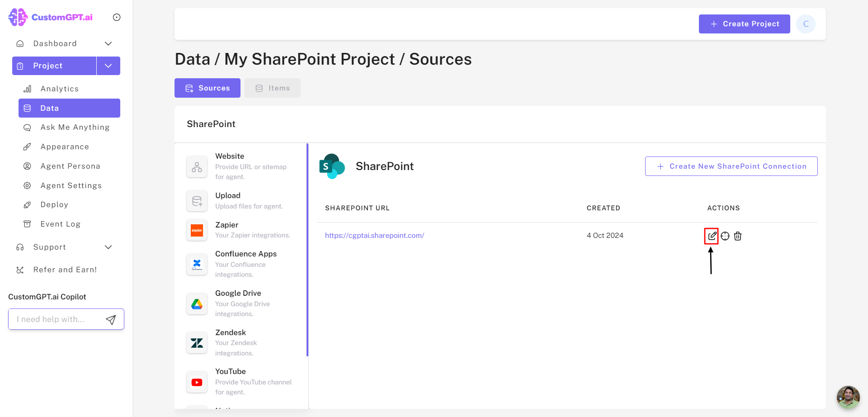Select the Google Drive source label
The height and width of the screenshot is (417, 868).
point(238,293)
